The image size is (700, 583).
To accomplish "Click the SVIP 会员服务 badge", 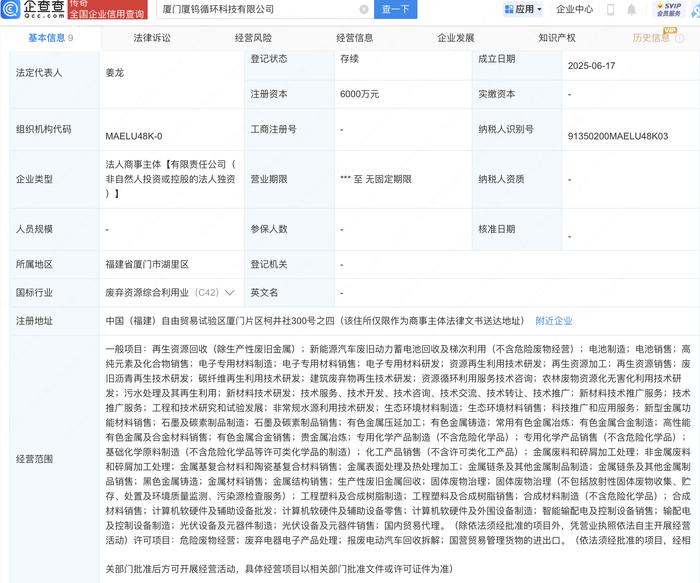I will click(x=669, y=9).
